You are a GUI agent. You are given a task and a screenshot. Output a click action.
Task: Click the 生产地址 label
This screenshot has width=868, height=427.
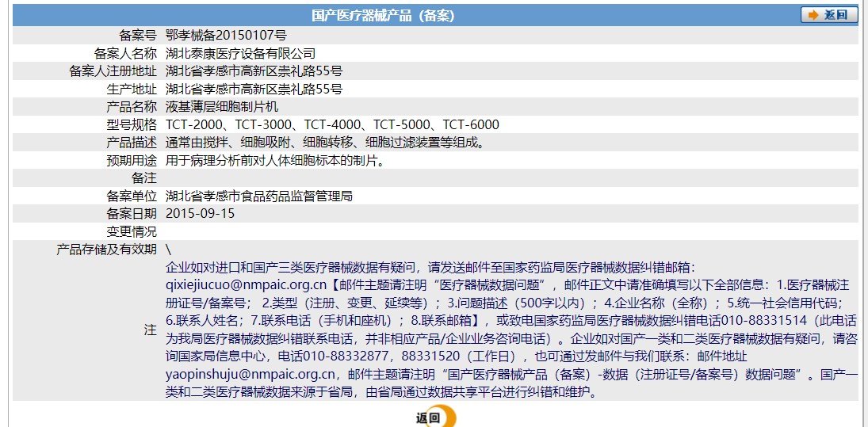coord(132,89)
